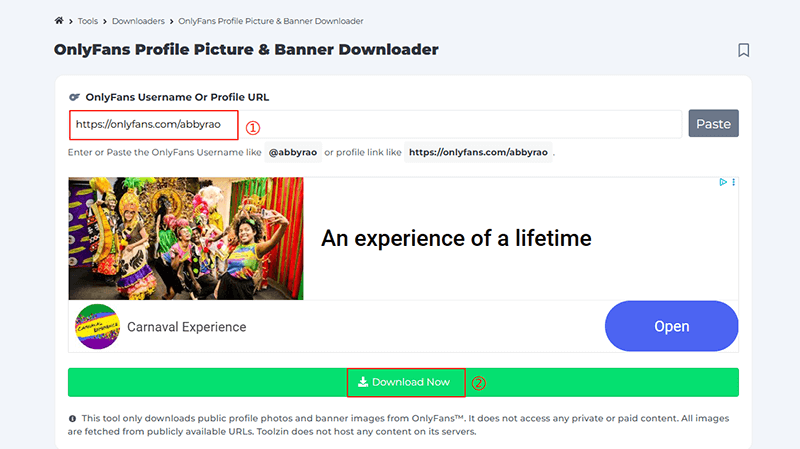Viewport: 800px width, 449px height.
Task: Click the info icon before the disclaimer text
Action: click(x=72, y=419)
